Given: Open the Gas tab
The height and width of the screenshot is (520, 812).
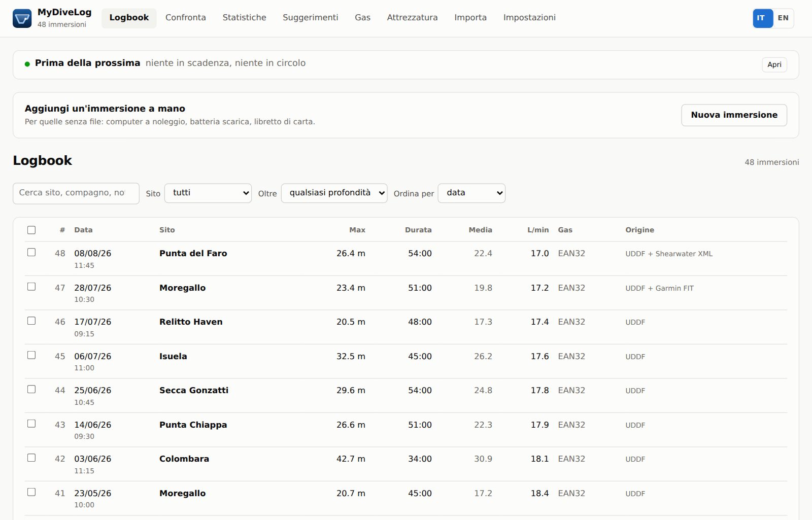Looking at the screenshot, I should pos(362,18).
